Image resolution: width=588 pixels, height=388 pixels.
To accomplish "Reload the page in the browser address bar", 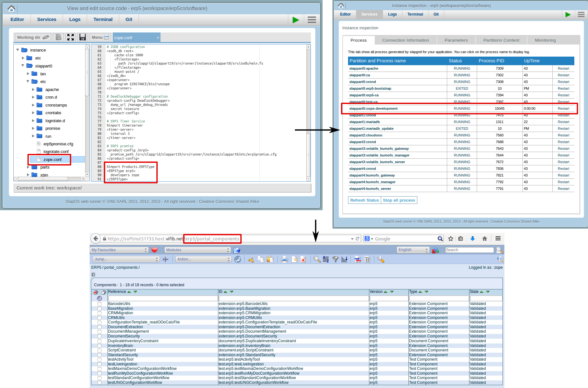I will click(x=357, y=239).
